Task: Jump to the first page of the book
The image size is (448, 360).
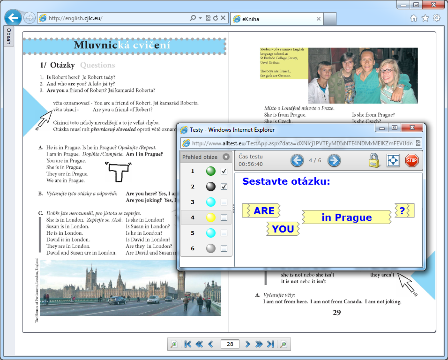Action: pyautogui.click(x=188, y=344)
